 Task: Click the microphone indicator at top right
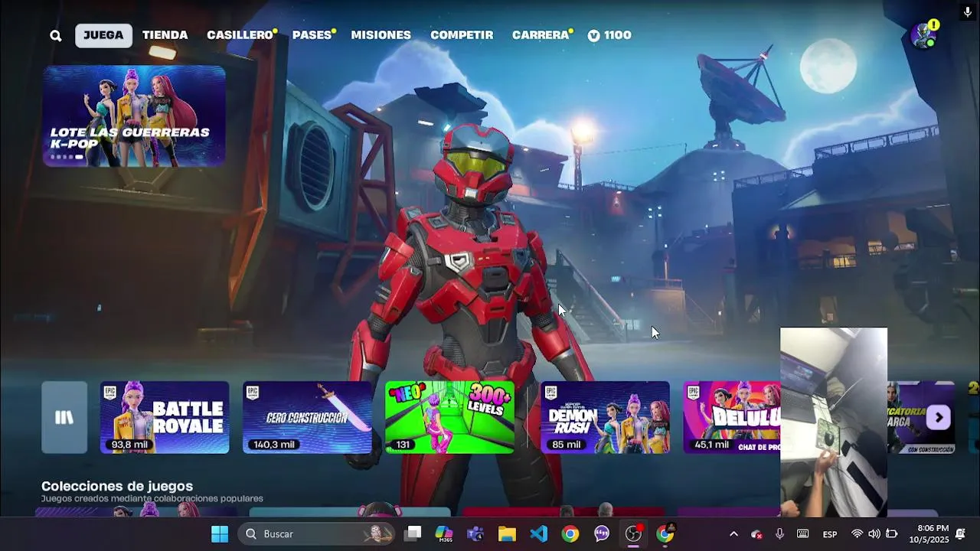[968, 12]
